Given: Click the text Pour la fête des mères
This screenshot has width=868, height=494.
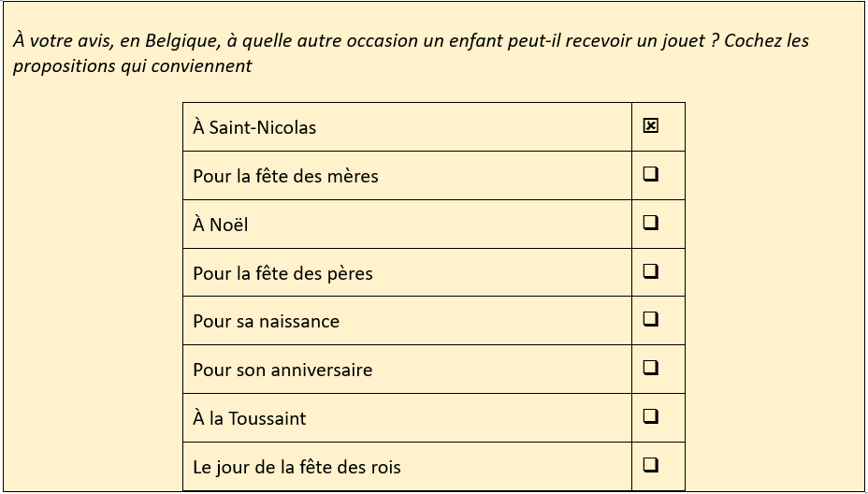Looking at the screenshot, I should tap(285, 176).
